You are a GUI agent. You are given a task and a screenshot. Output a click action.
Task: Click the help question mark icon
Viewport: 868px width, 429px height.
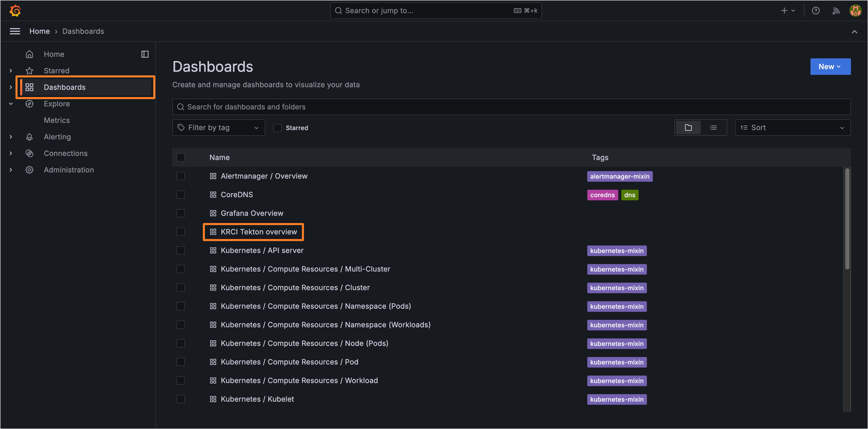816,10
